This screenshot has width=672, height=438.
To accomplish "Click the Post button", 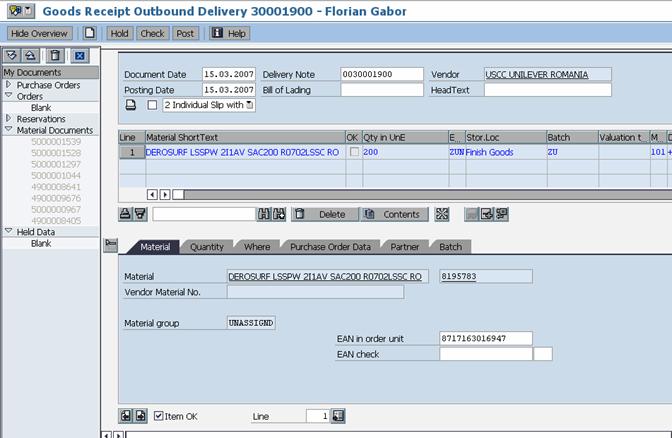I will pyautogui.click(x=185, y=33).
